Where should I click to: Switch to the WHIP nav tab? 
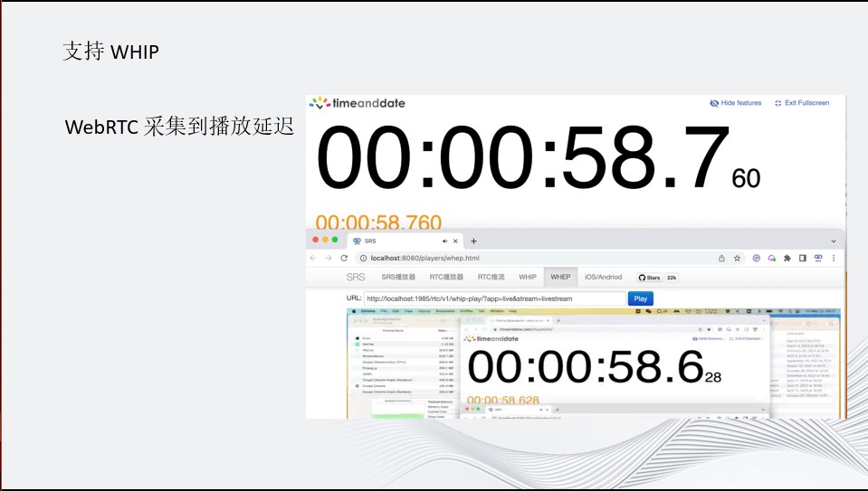click(528, 277)
